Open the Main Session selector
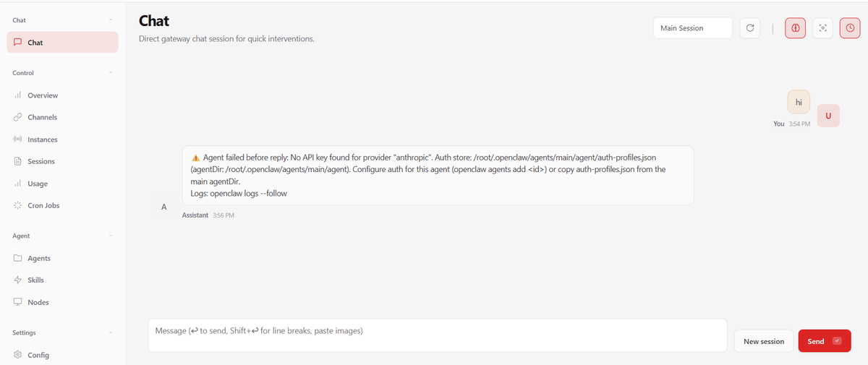 [x=692, y=28]
